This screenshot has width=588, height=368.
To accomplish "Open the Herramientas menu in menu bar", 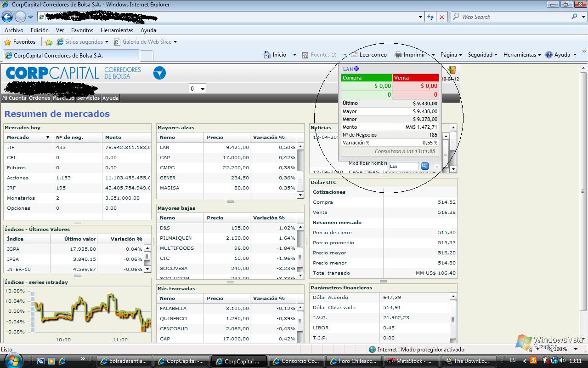I will pos(117,30).
